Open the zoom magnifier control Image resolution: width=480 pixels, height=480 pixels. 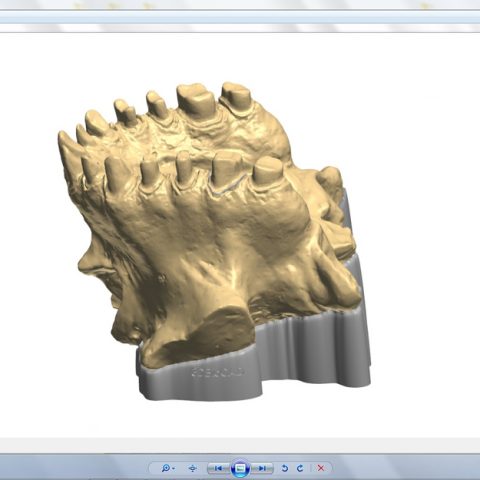168,468
